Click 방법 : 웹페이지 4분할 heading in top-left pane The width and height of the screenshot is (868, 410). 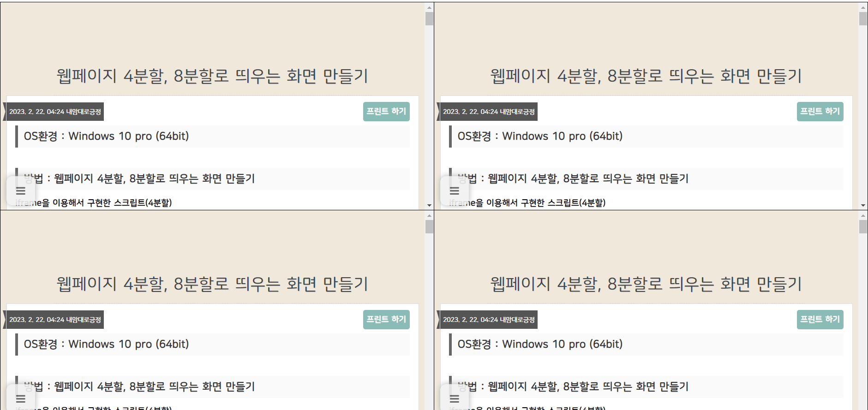(212, 179)
